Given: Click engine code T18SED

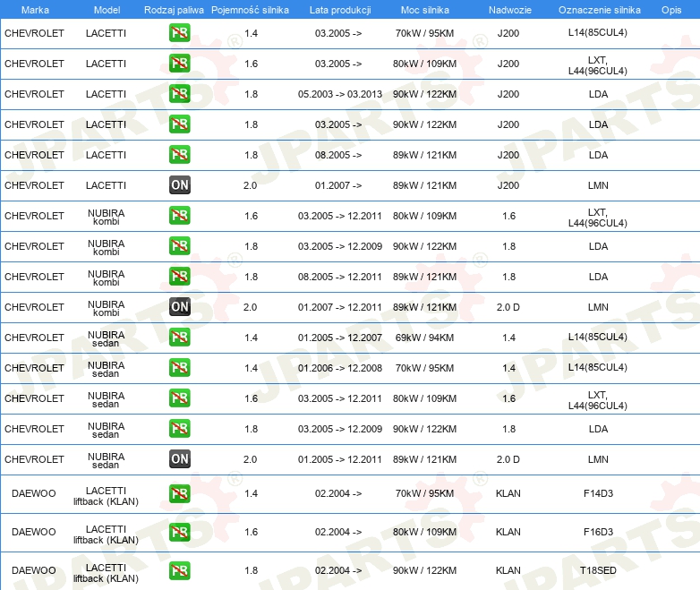Looking at the screenshot, I should coord(598,570).
